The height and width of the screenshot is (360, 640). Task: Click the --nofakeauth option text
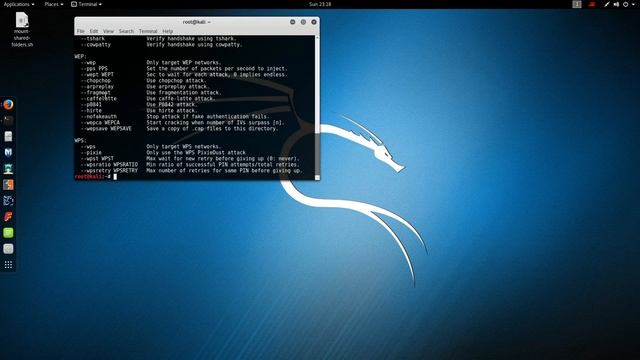click(x=99, y=116)
